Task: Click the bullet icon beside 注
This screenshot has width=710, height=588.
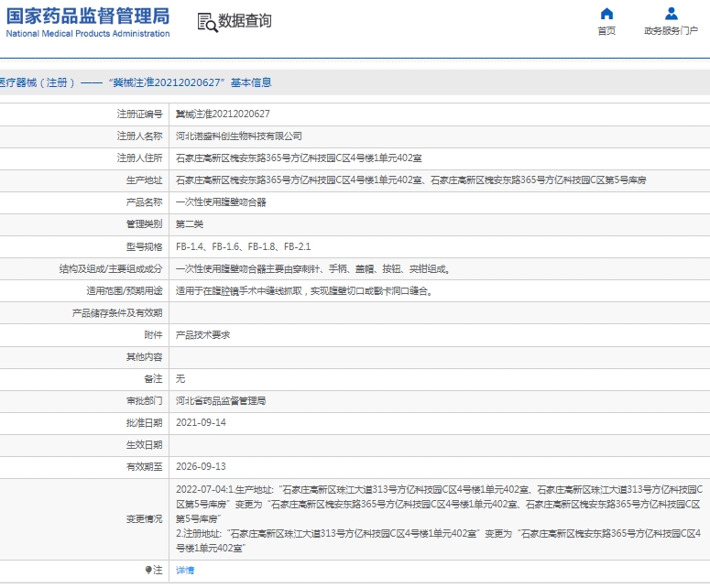Action: coord(147,570)
